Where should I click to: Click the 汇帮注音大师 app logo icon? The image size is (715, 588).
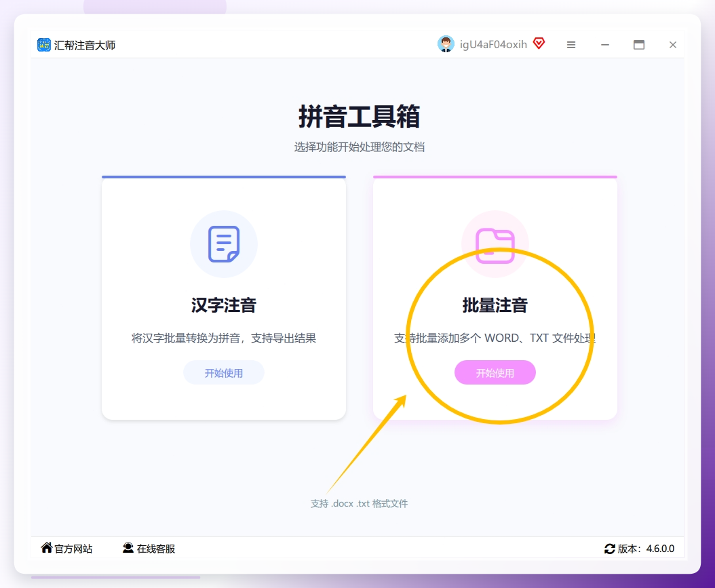point(44,45)
